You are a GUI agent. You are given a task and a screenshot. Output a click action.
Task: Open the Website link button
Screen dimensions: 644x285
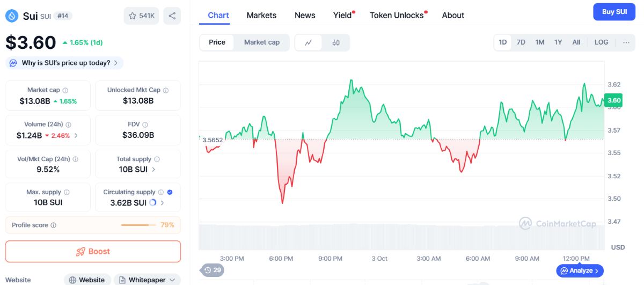(87, 280)
